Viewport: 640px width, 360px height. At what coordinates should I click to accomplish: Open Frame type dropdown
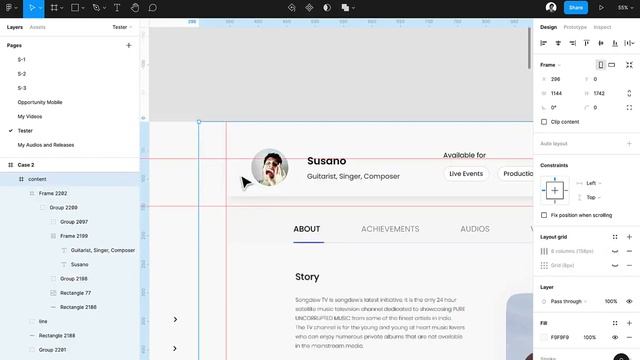click(550, 65)
